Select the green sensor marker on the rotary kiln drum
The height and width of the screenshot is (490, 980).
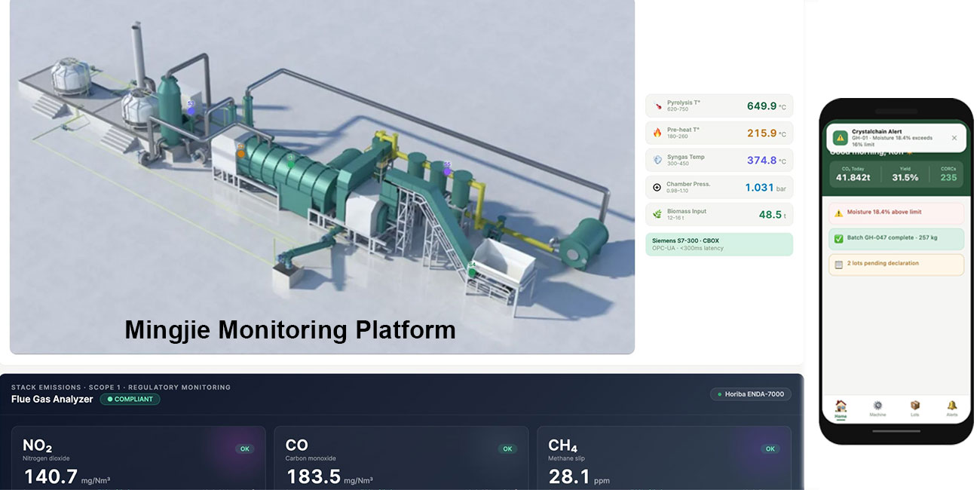(x=291, y=164)
